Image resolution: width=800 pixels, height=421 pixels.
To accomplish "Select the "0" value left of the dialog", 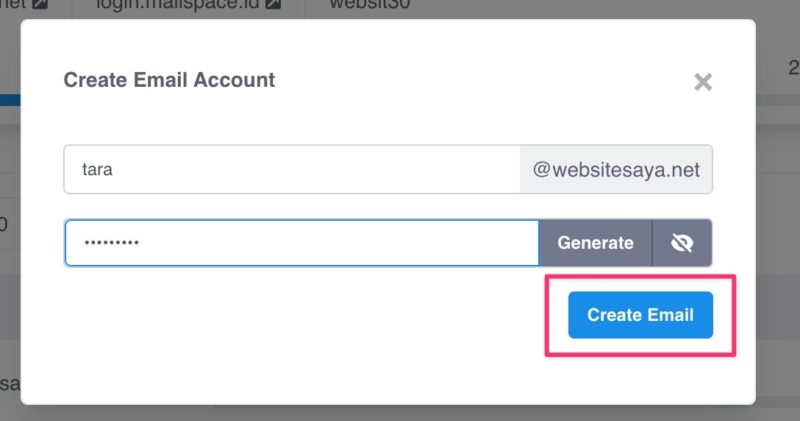I will click(3, 224).
